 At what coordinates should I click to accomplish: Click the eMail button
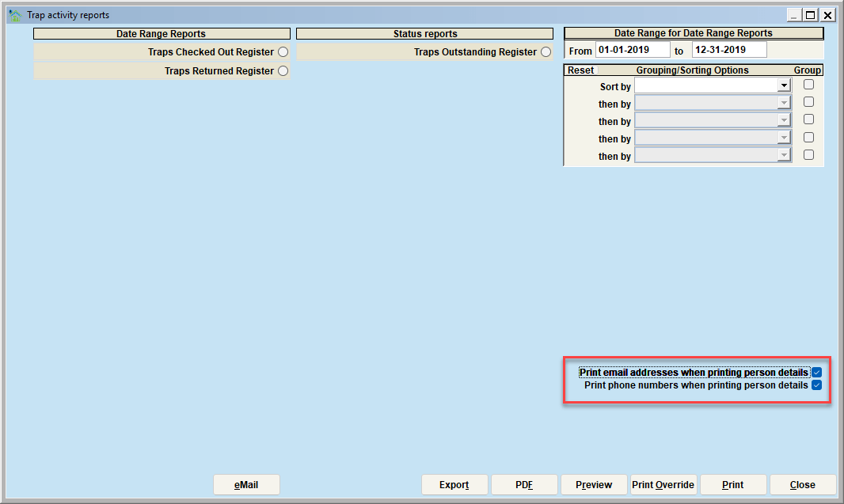pos(246,485)
